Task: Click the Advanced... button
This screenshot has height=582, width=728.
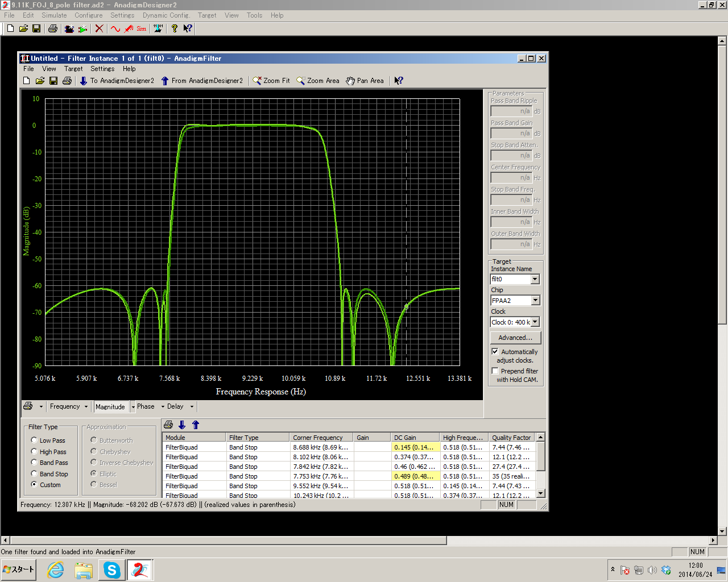Action: click(x=515, y=338)
